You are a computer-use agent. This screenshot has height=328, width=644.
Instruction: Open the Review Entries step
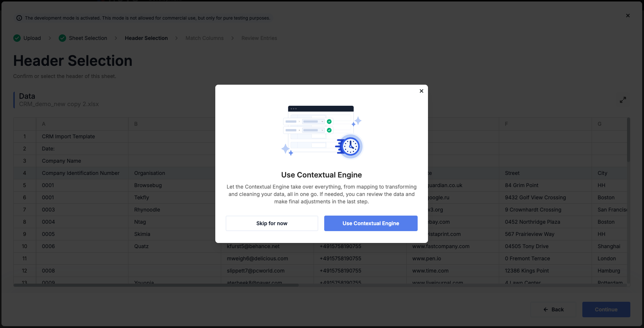coord(259,38)
